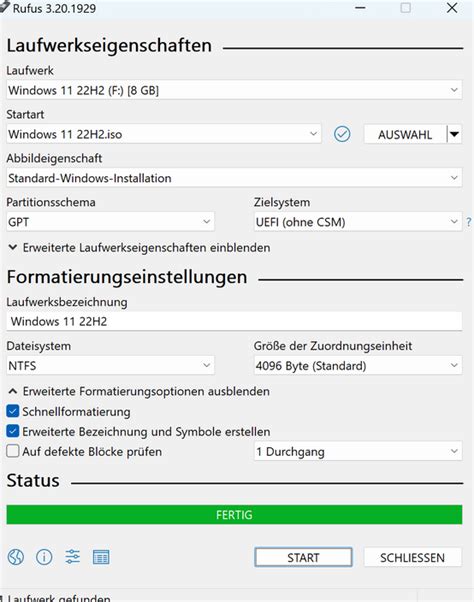Click the ISO checksum checkmark icon
The width and height of the screenshot is (474, 602).
coord(342,134)
